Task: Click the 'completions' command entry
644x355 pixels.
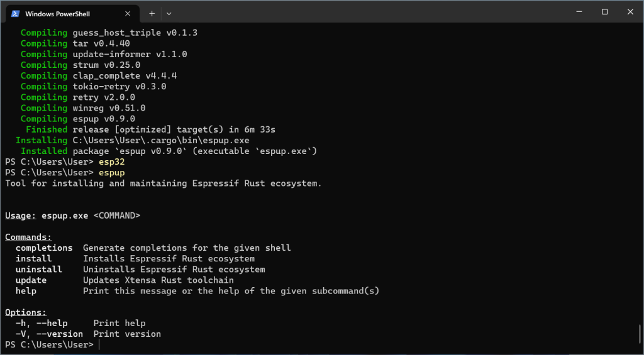Action: point(44,248)
